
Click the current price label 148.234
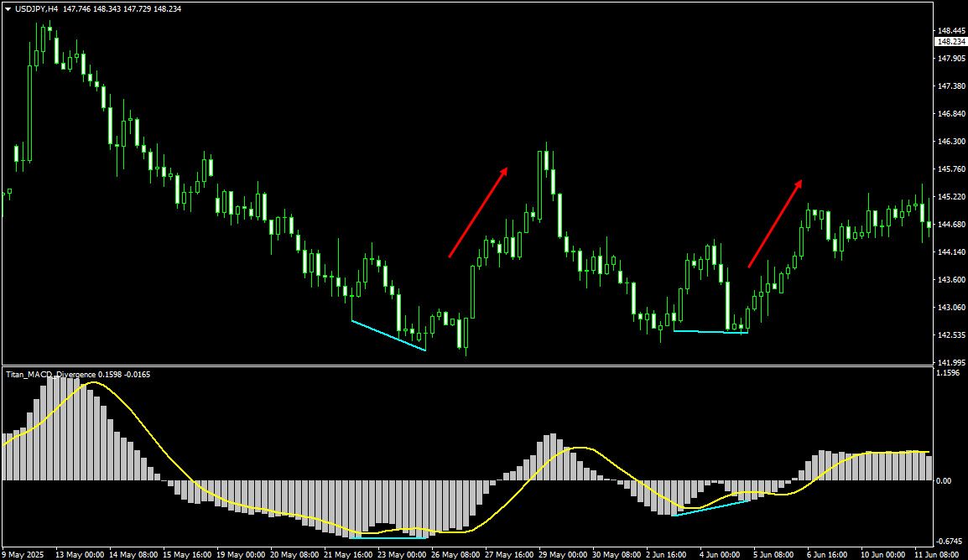coord(950,41)
